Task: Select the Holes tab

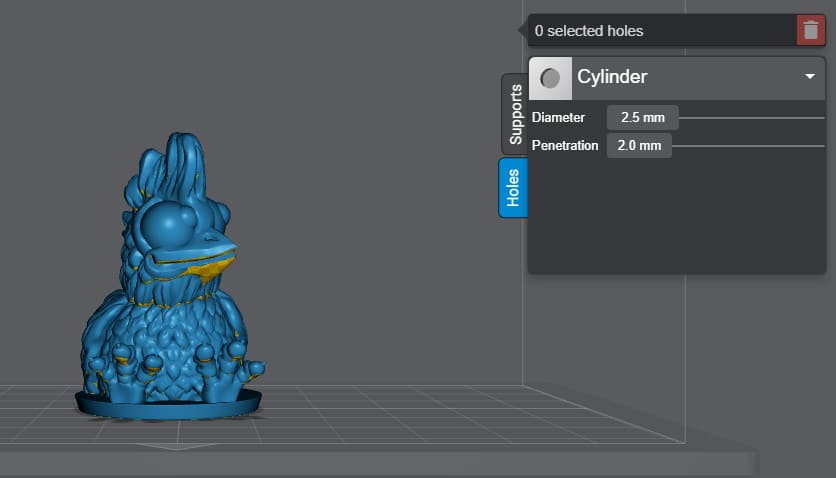Action: click(513, 188)
